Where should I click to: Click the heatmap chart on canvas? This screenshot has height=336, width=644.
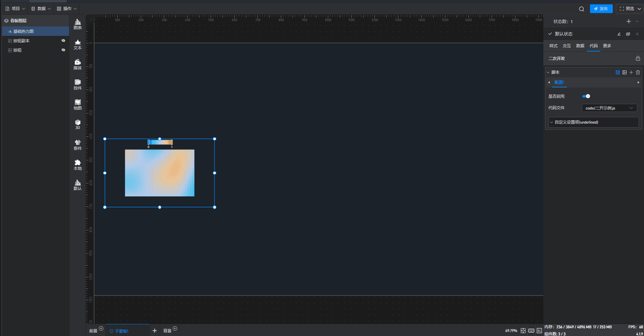pyautogui.click(x=160, y=173)
